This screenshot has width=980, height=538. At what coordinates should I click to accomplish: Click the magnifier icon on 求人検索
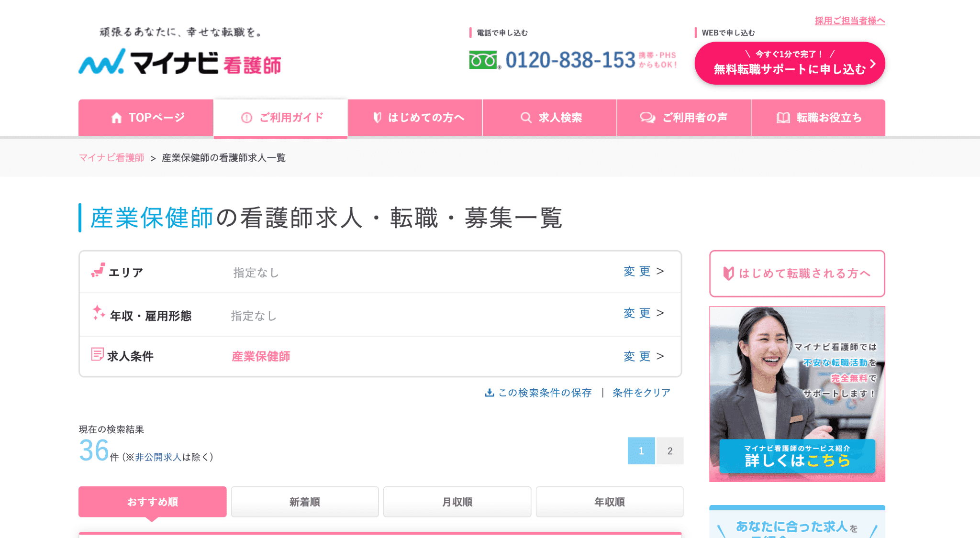[526, 118]
